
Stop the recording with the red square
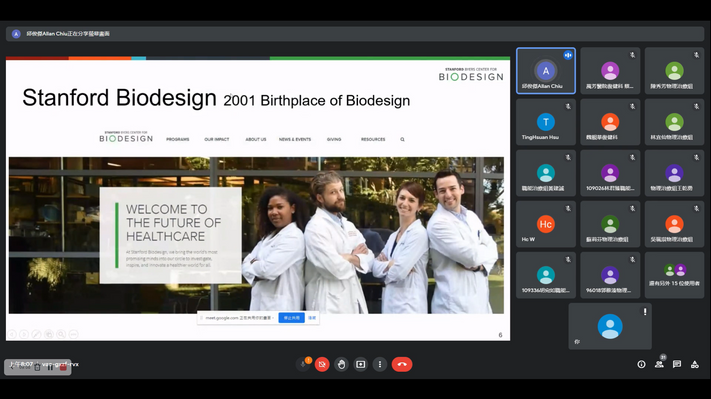63,367
